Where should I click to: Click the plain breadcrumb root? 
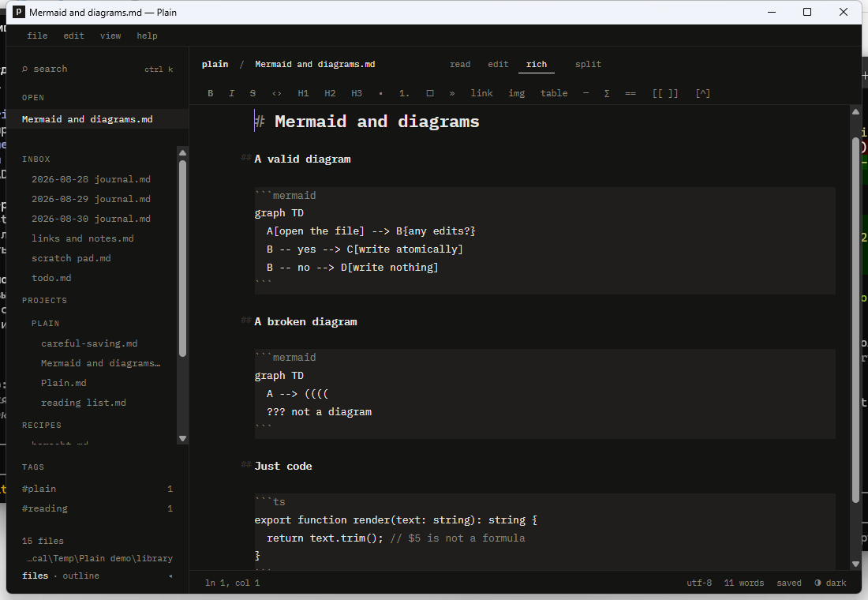[x=215, y=64]
